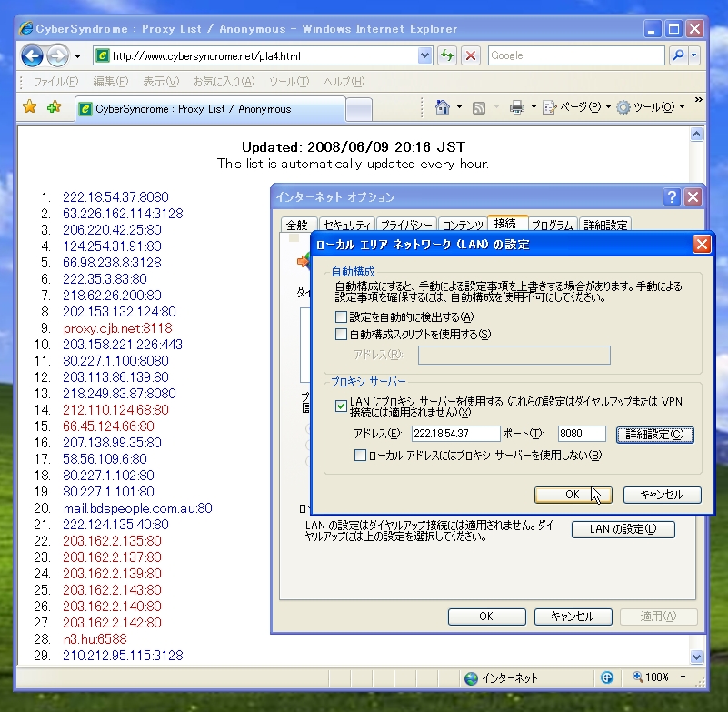
Task: Click キャンセル in the LAN settings dialog
Action: tap(662, 495)
